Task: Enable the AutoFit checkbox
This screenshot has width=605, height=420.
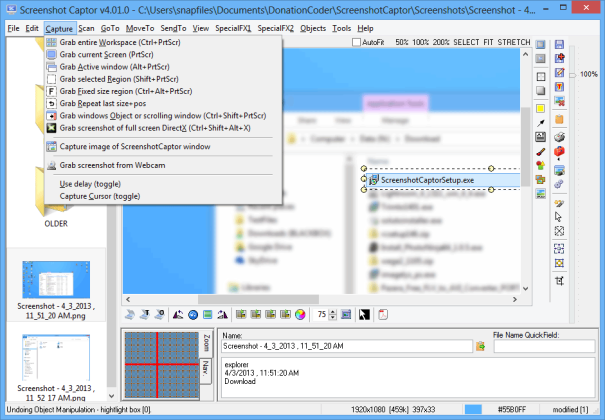Action: (x=357, y=42)
